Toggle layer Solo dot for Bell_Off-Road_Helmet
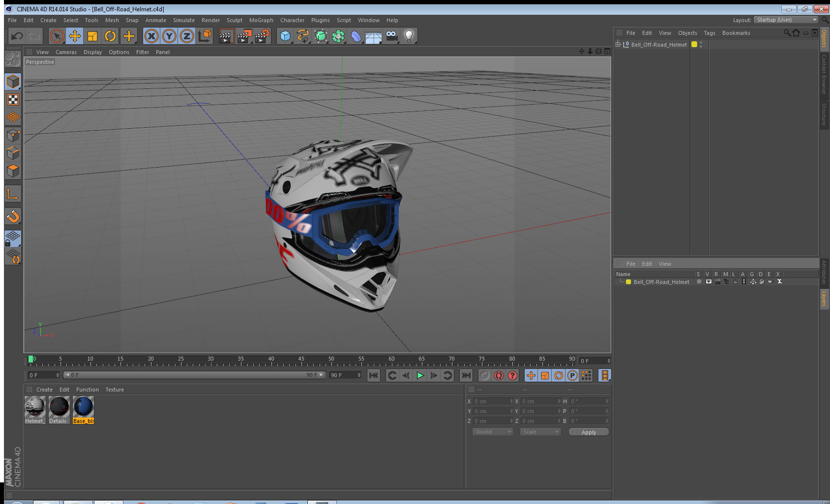The height and width of the screenshot is (504, 830). coord(699,281)
